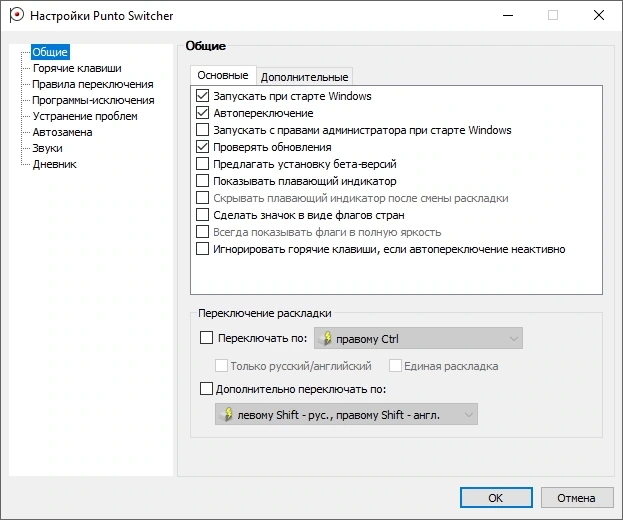623x520 pixels.
Task: Disable Запускать при старте Windows checkbox
Action: (203, 96)
